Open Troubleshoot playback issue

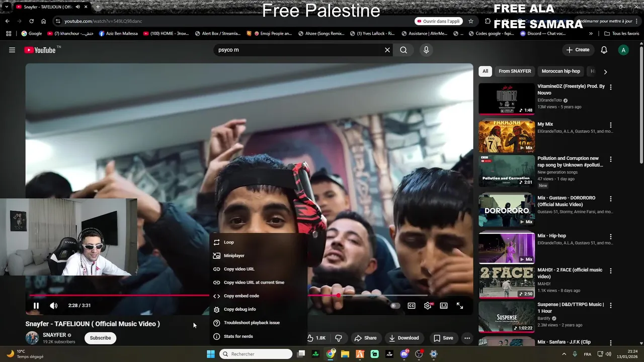click(259, 323)
